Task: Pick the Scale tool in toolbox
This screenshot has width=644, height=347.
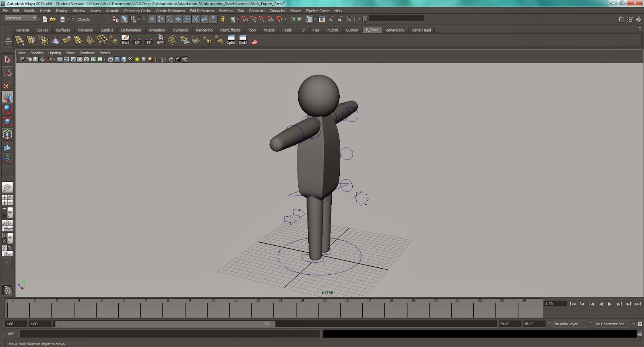Action: [7, 121]
